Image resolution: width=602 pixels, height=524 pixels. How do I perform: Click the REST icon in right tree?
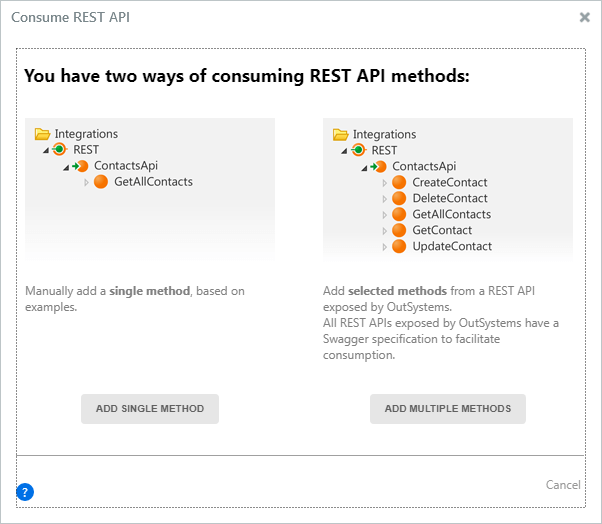[x=358, y=150]
